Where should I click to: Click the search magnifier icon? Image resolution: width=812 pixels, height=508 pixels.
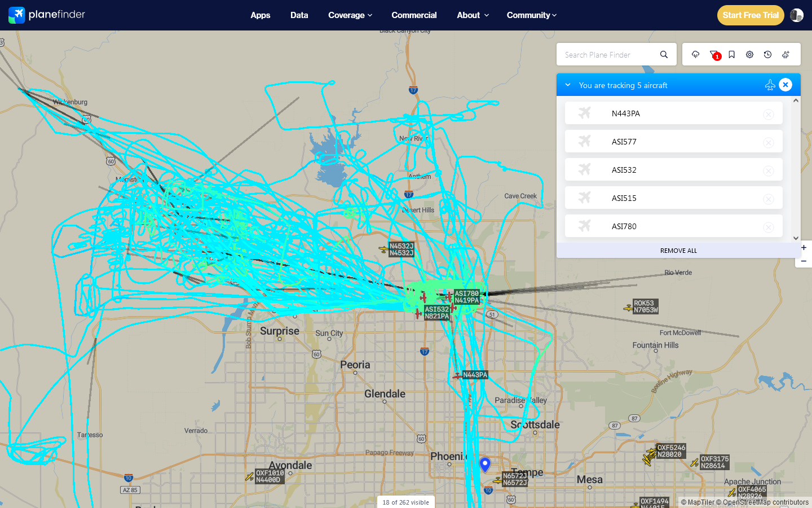664,55
